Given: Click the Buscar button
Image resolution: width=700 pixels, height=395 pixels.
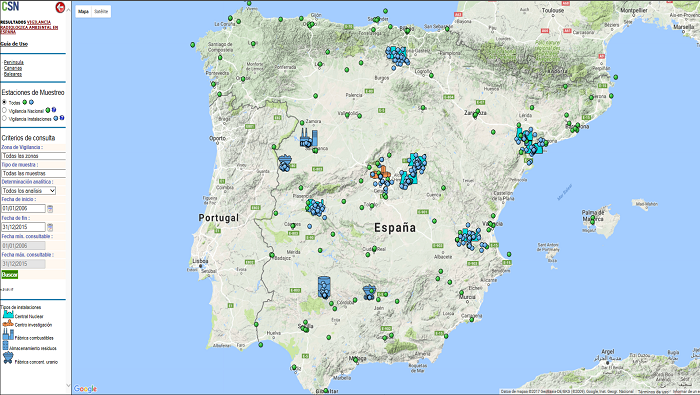Looking at the screenshot, I should pos(9,274).
